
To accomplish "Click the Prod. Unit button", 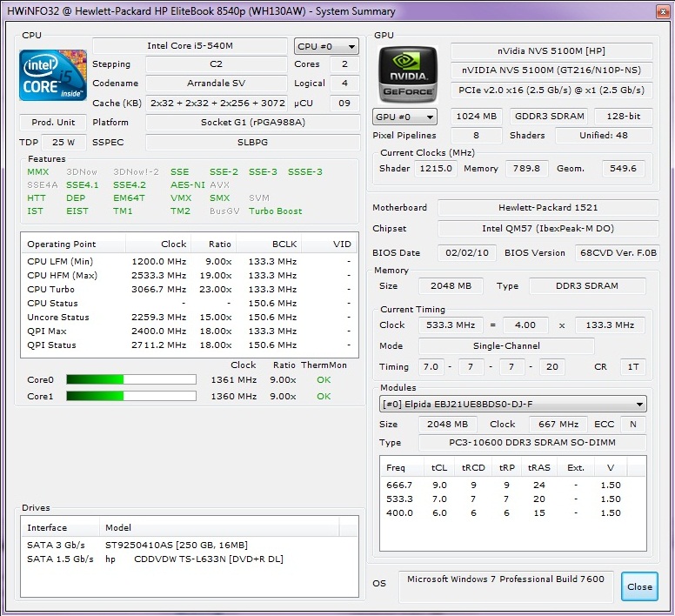I will tap(53, 123).
